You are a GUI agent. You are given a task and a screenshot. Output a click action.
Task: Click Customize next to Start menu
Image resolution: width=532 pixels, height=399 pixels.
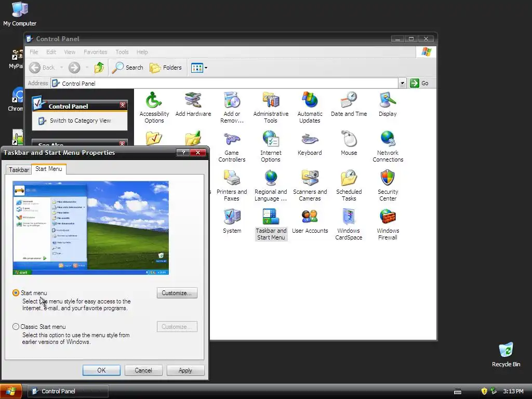tap(177, 293)
